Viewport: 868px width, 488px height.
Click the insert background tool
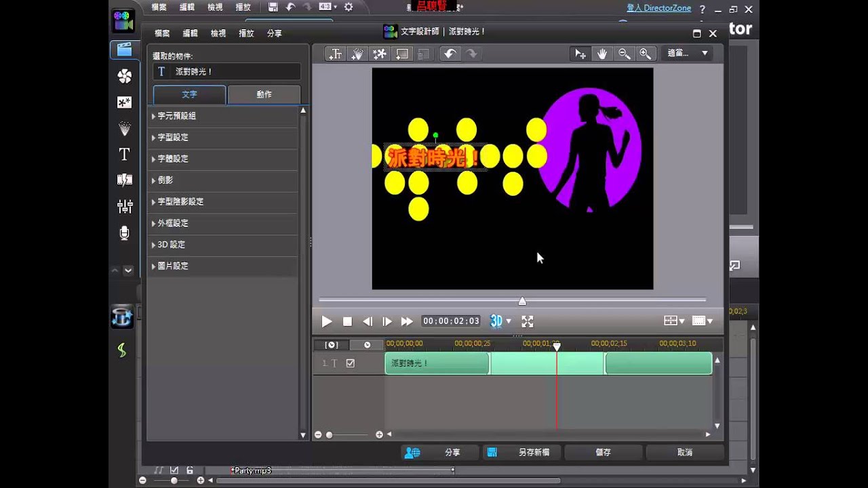pos(402,54)
